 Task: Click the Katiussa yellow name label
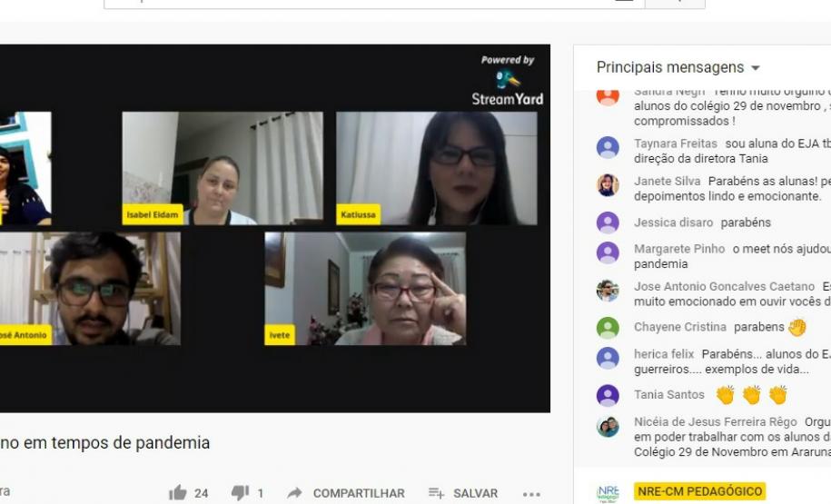(x=358, y=214)
